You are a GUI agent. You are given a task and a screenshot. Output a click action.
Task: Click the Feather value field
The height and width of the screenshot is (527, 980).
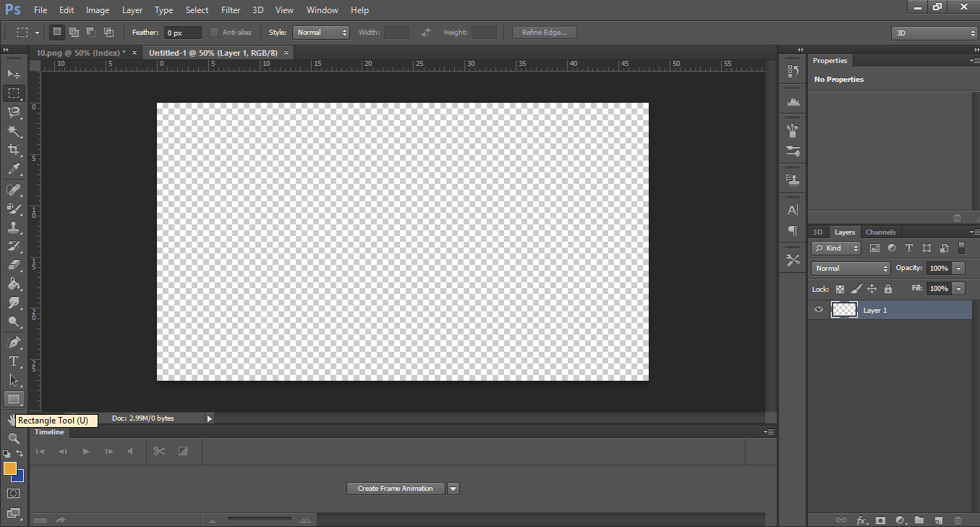pos(183,33)
